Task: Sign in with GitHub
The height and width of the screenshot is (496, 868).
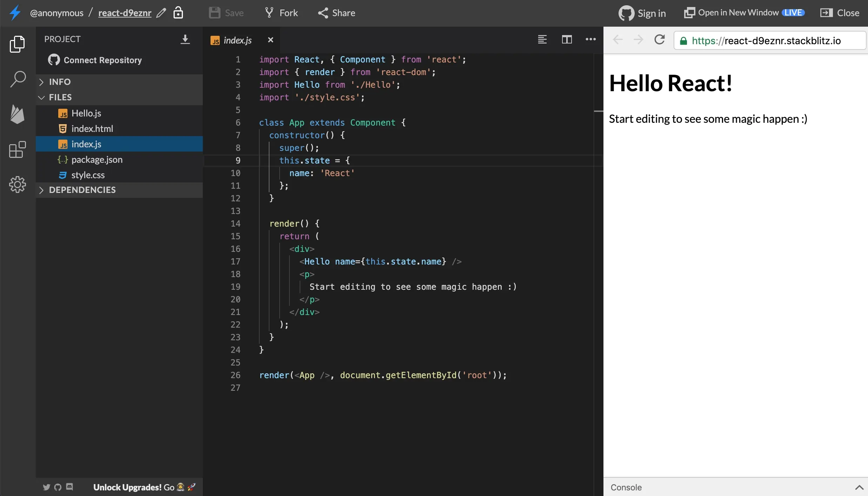Action: point(642,13)
